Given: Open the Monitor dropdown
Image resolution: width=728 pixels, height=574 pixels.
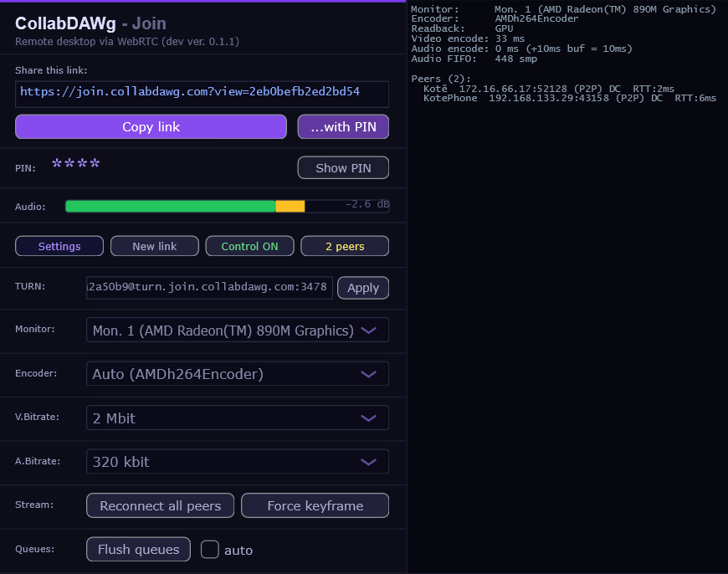Looking at the screenshot, I should click(238, 331).
